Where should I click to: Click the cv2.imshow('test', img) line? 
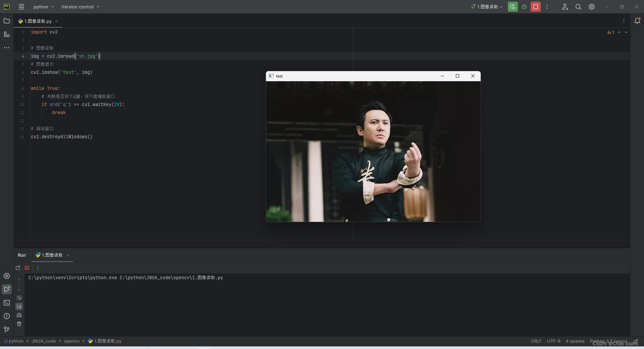[x=61, y=72]
